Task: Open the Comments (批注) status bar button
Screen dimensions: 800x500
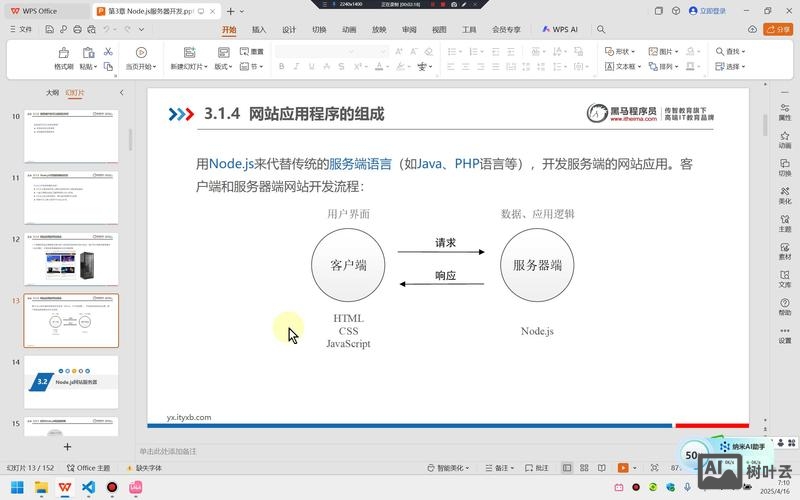Action: coord(537,468)
